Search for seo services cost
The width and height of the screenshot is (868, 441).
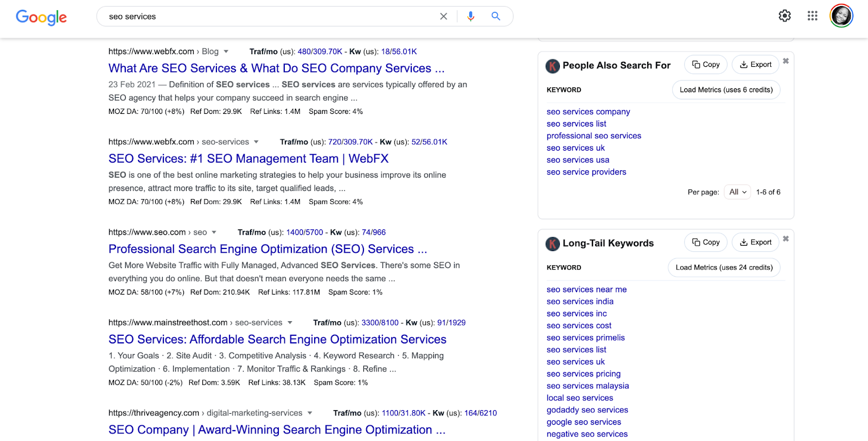pos(579,325)
